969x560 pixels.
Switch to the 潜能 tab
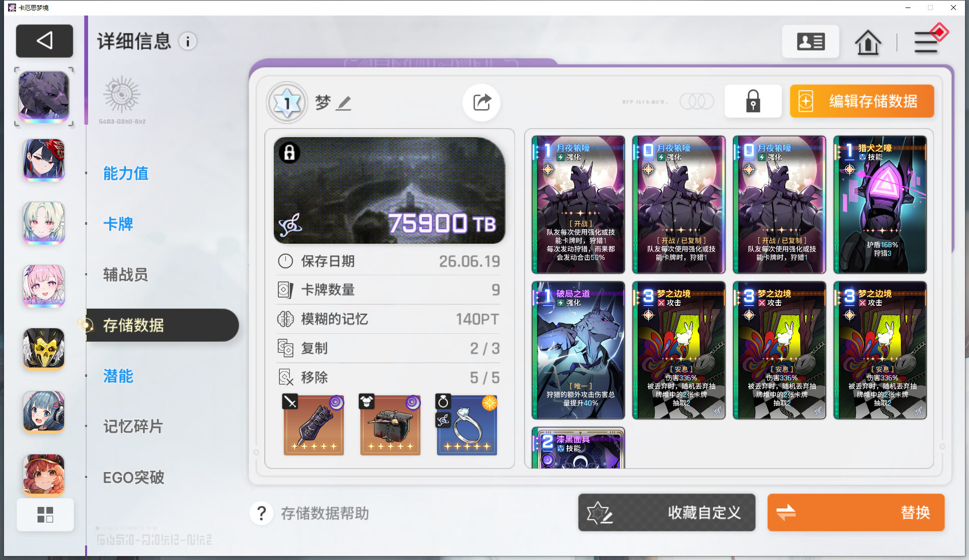118,376
